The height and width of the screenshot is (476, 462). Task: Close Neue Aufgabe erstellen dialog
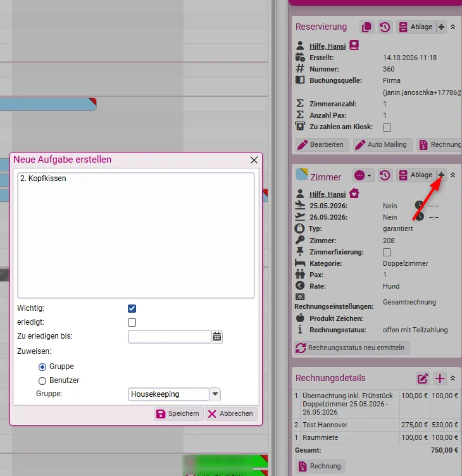254,160
